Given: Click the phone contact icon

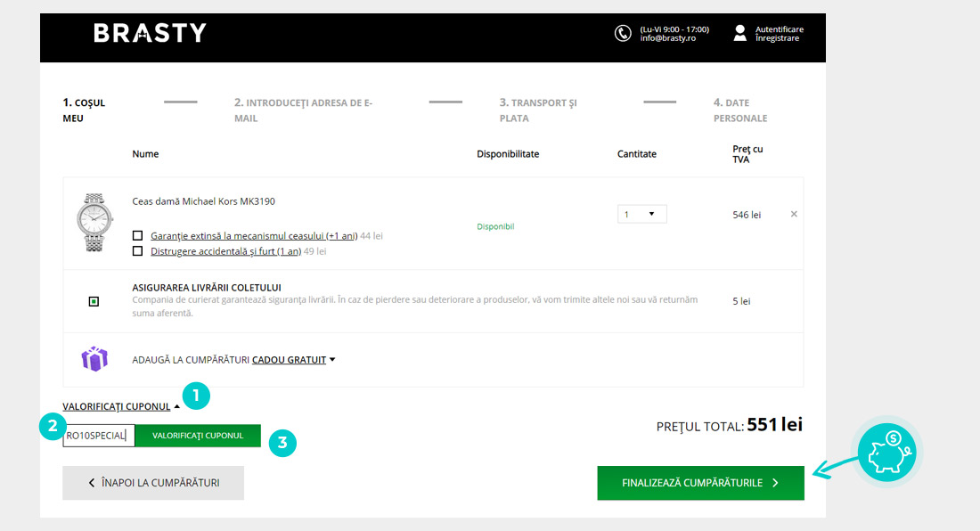Looking at the screenshot, I should pos(623,33).
